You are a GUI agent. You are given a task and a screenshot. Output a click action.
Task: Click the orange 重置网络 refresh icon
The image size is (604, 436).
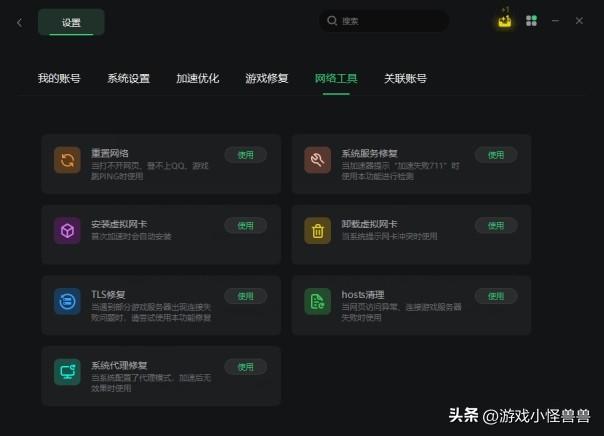pyautogui.click(x=67, y=160)
